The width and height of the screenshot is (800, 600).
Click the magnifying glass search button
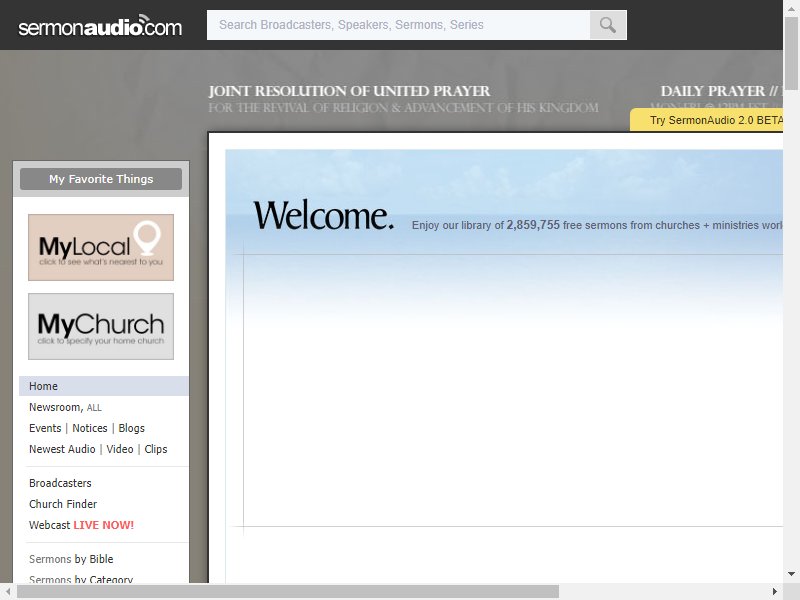click(x=608, y=25)
